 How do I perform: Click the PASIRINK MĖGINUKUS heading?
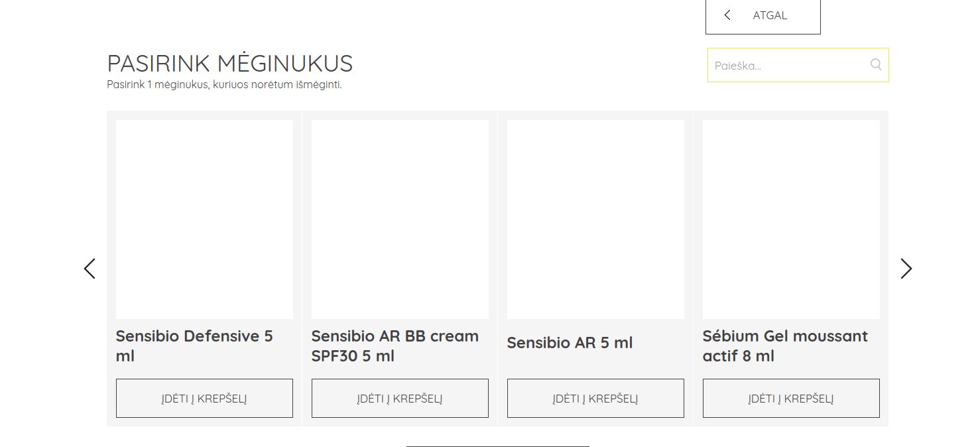coord(230,64)
